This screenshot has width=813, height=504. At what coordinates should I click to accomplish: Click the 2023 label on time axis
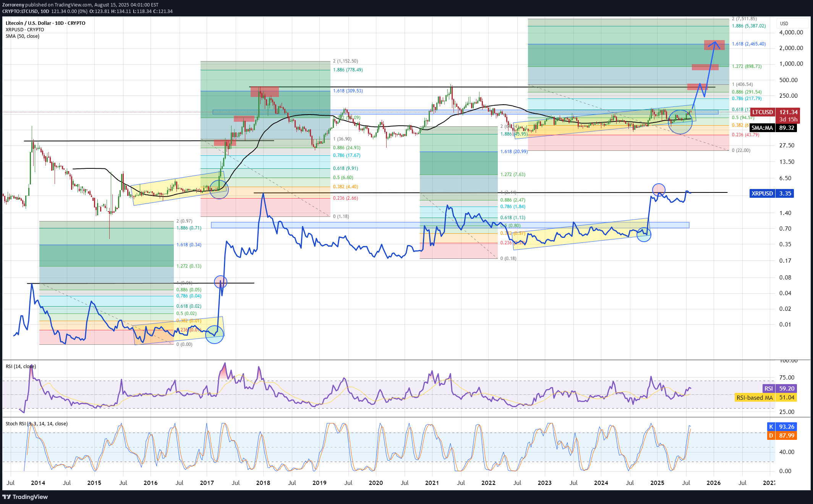[545, 483]
